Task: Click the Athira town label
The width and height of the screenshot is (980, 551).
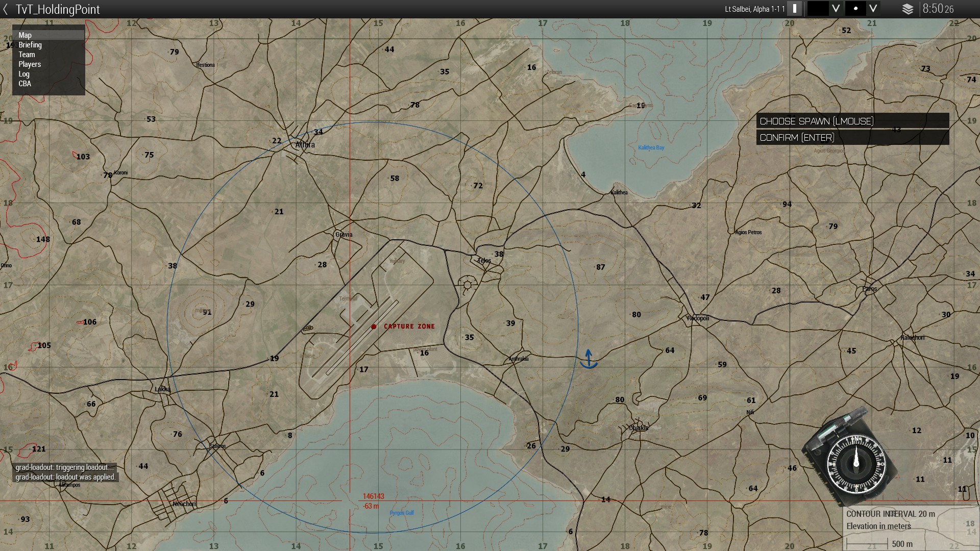Action: (x=305, y=145)
